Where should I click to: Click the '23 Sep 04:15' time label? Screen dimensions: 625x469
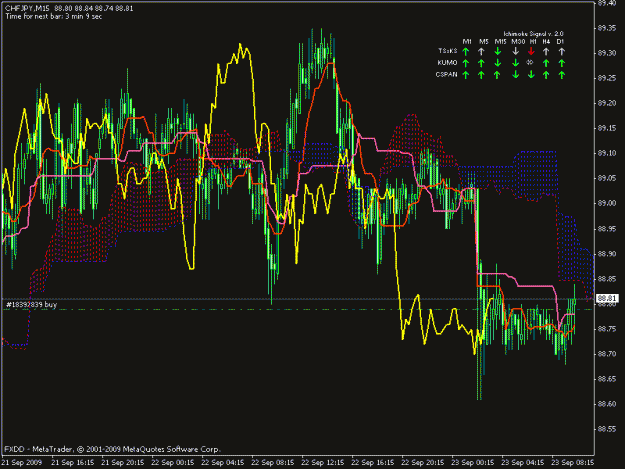[523, 463]
